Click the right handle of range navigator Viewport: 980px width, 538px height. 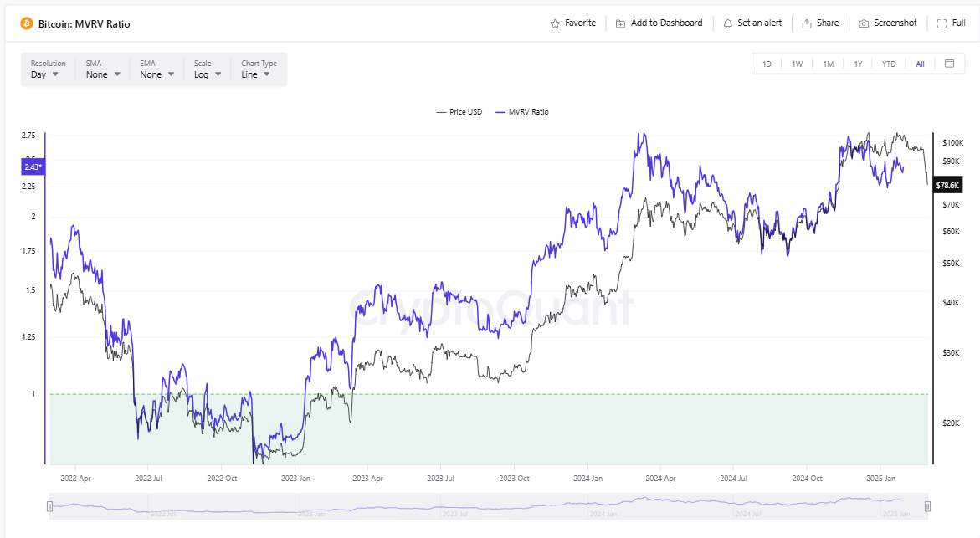[927, 506]
